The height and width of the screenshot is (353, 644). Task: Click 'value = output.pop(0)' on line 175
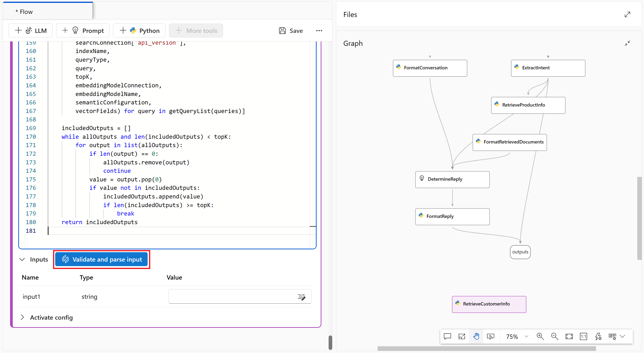126,179
